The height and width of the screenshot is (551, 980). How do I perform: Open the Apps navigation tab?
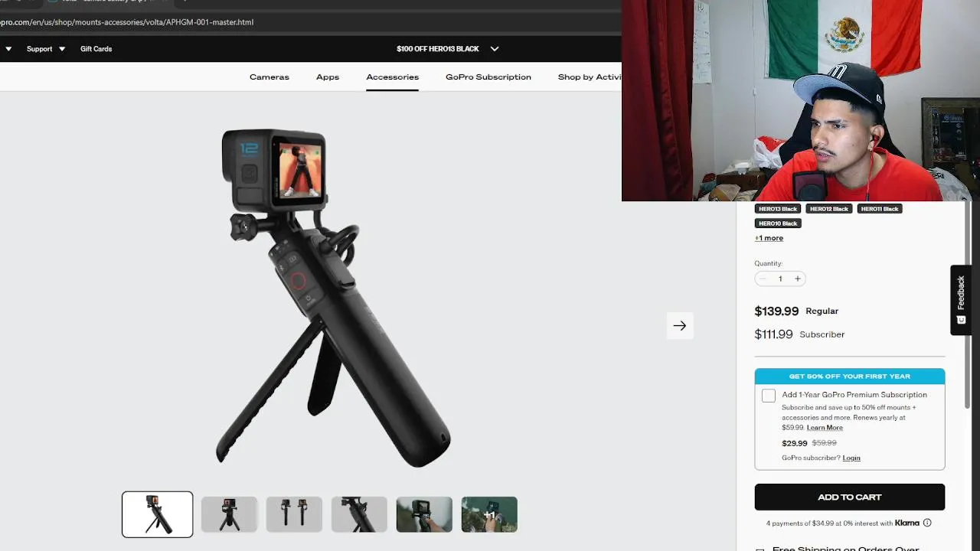(328, 77)
